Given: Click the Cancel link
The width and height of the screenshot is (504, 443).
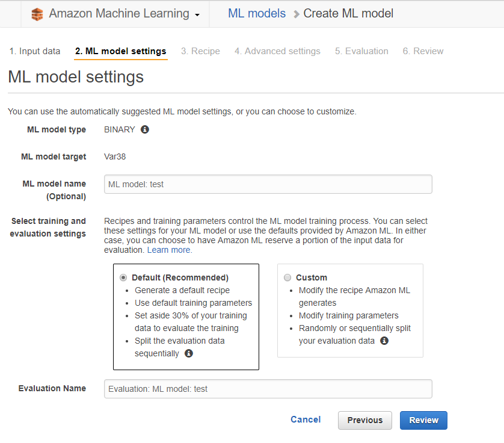Looking at the screenshot, I should [306, 420].
